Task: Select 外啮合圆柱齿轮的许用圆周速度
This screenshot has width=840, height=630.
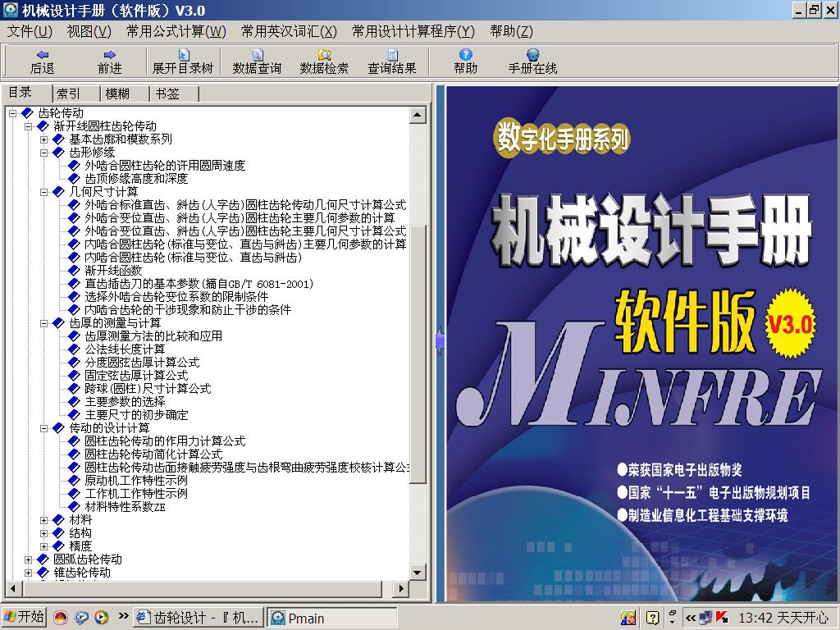Action: (x=165, y=166)
